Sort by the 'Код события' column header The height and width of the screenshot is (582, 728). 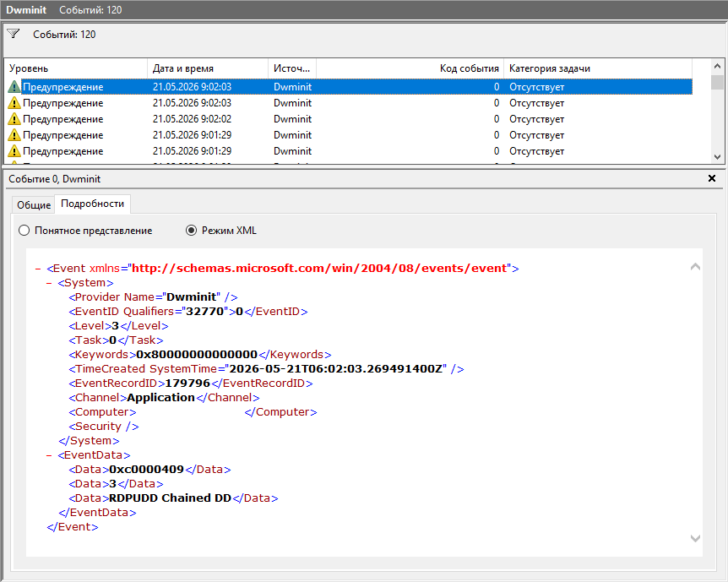[410, 68]
